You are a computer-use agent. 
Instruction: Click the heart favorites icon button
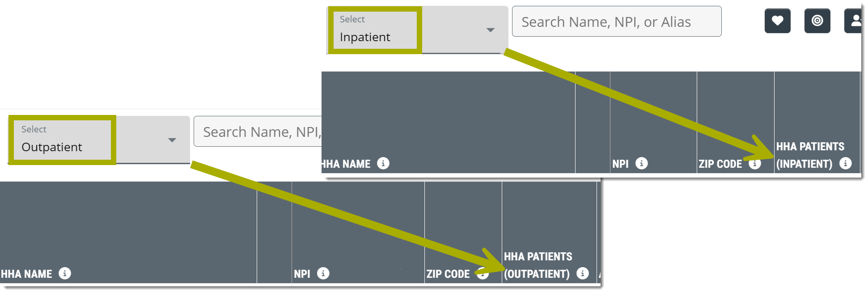pyautogui.click(x=777, y=21)
